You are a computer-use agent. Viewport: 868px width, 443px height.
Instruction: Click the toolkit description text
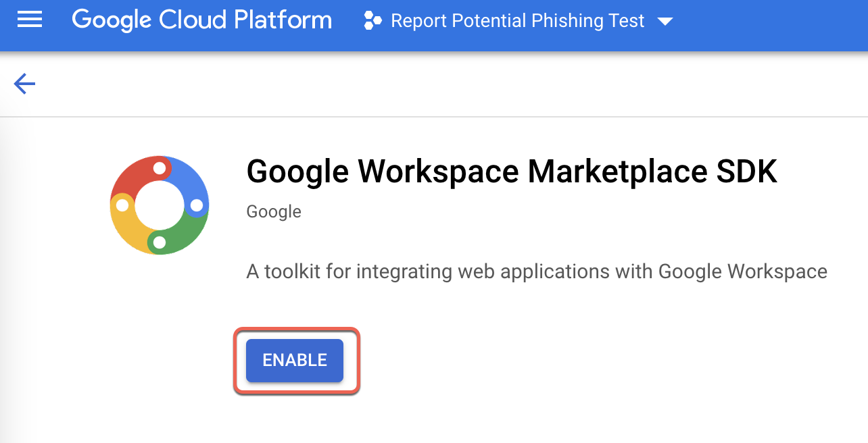pos(537,271)
